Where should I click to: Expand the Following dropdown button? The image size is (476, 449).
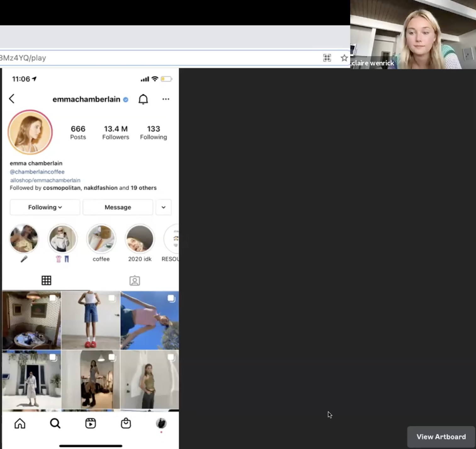45,207
